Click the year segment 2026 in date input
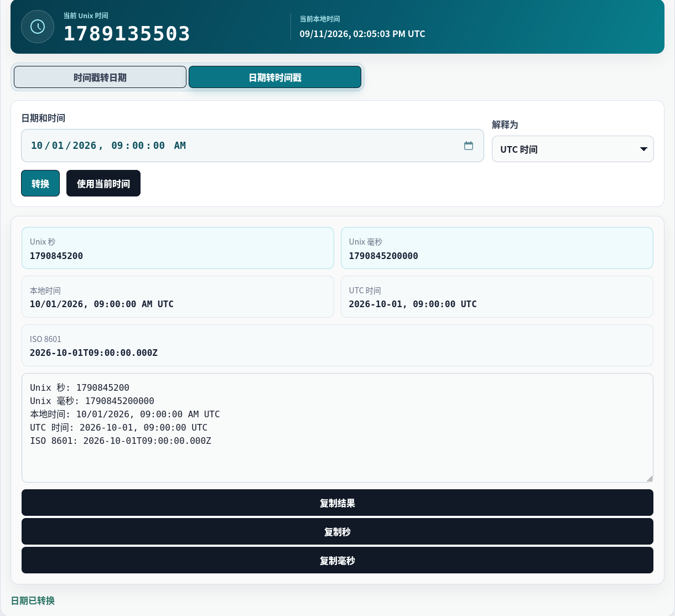Screen dimensions: 675x616 [84, 146]
